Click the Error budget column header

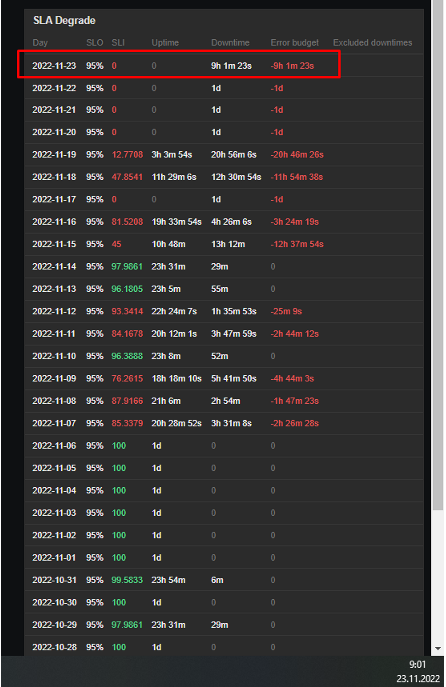point(294,43)
